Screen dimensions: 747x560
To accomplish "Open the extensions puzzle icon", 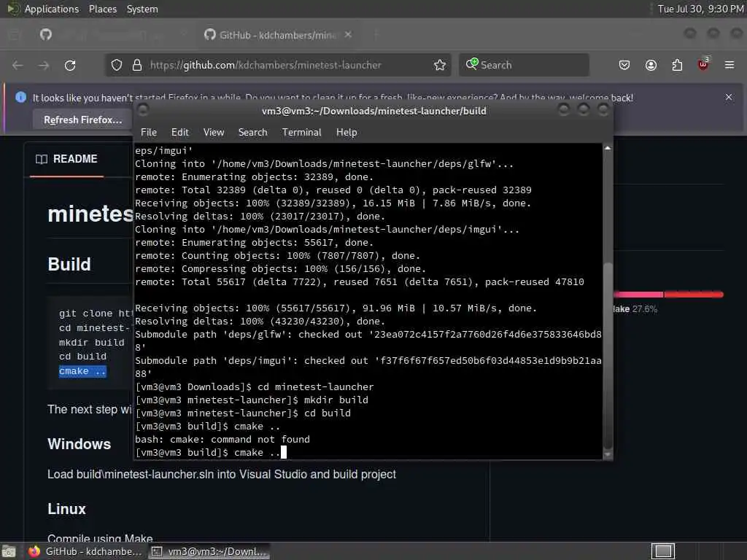I will [677, 65].
